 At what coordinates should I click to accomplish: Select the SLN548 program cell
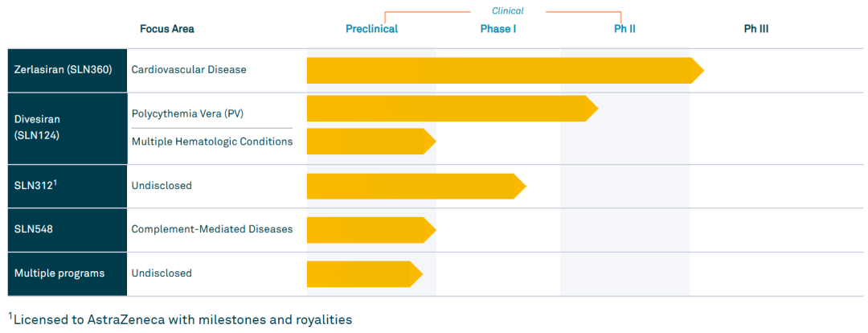[67, 229]
